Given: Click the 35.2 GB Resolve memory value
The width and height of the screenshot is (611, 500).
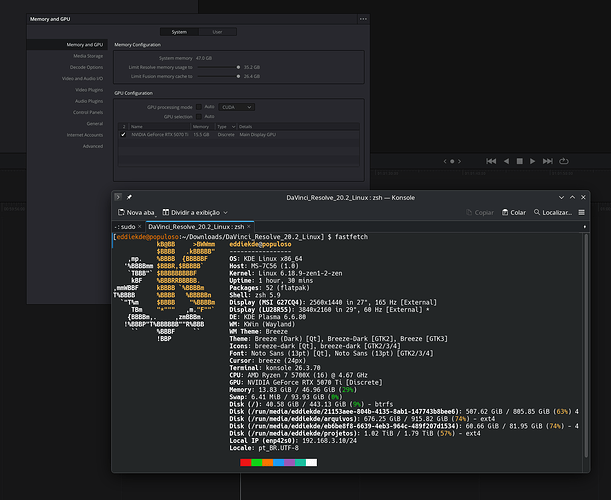Looking at the screenshot, I should pos(252,67).
